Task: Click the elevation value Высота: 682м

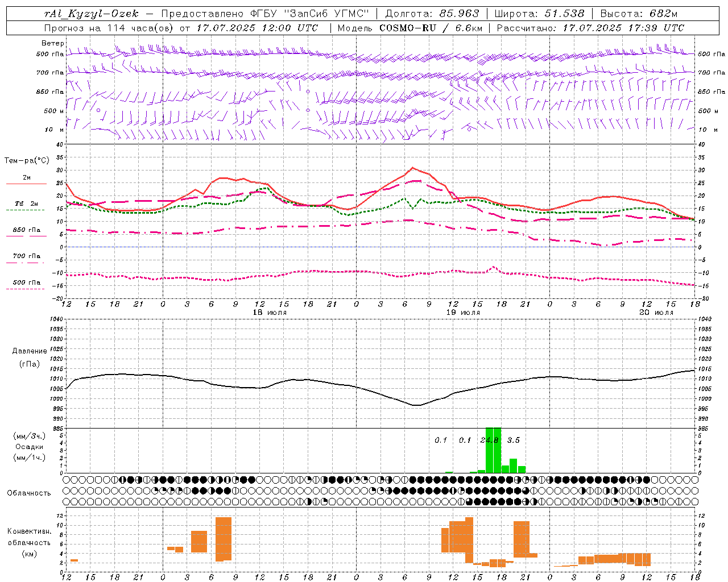Action: (x=639, y=14)
